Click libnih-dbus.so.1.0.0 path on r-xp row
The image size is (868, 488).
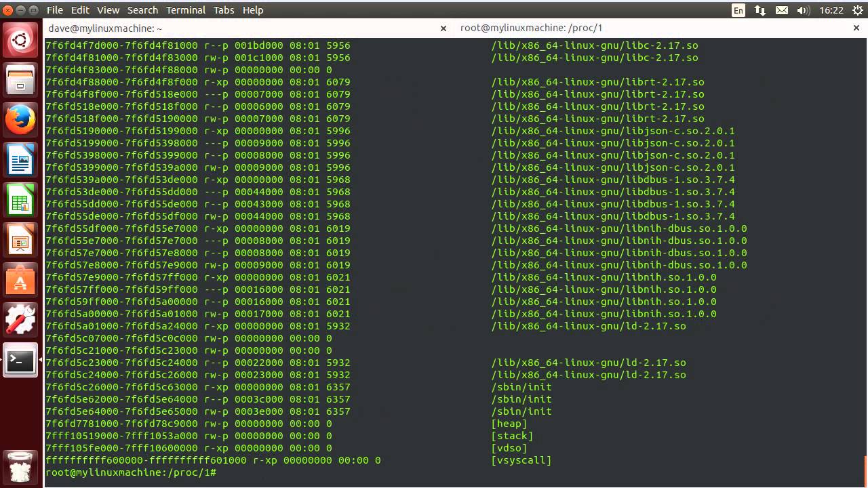[619, 228]
